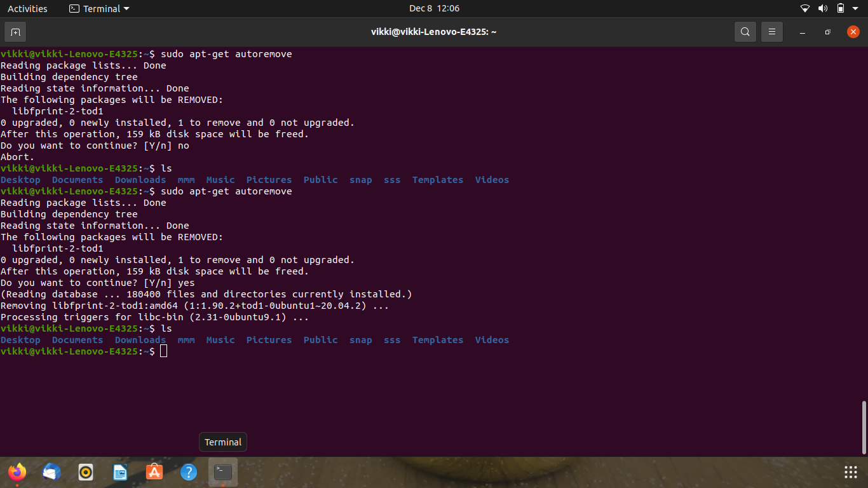The width and height of the screenshot is (868, 488).
Task: Open the Help icon in dock
Action: (x=189, y=472)
